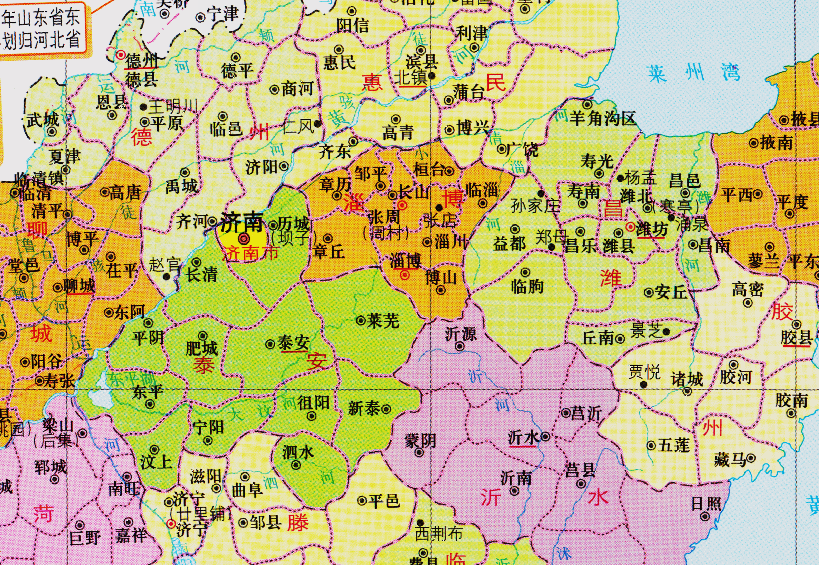The height and width of the screenshot is (565, 819).
Task: Click the 高唐 county label
Action: click(x=125, y=193)
